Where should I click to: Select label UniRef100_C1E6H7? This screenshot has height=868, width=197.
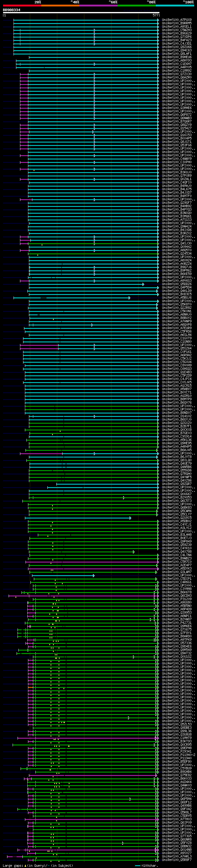(177, 64)
